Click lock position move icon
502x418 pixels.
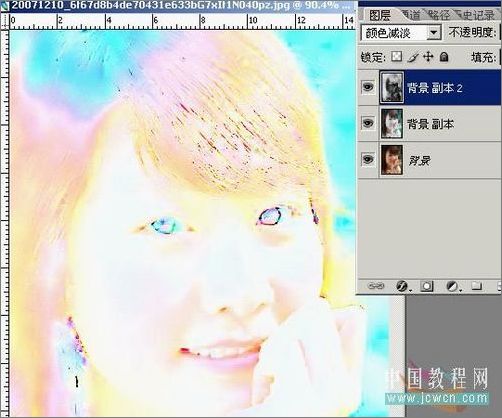point(428,57)
